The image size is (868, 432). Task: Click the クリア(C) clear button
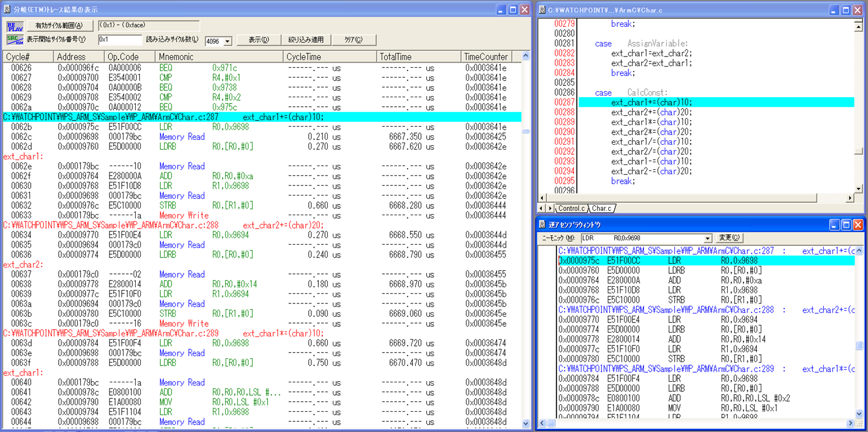pos(353,40)
